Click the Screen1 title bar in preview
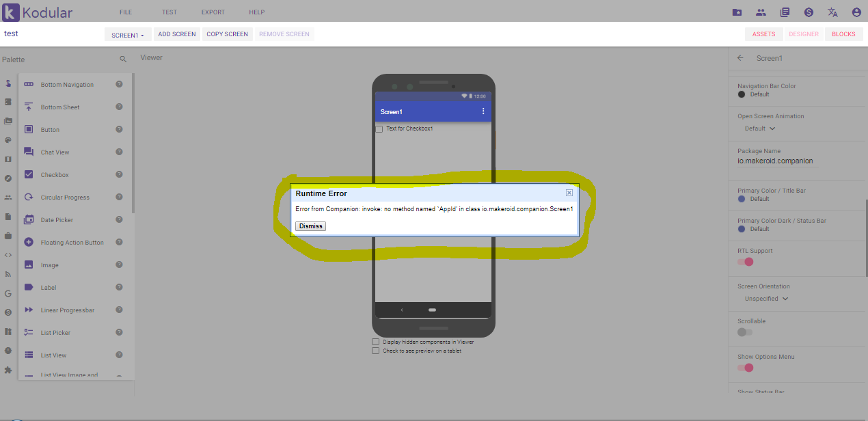Screen dimensions: 868x421 pyautogui.click(x=432, y=111)
